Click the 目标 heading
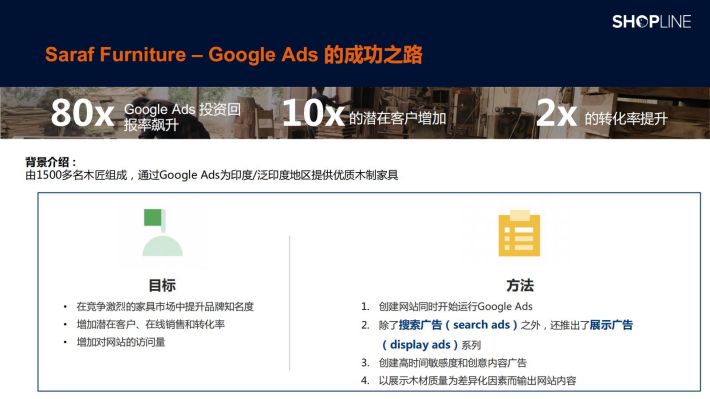 pos(162,285)
